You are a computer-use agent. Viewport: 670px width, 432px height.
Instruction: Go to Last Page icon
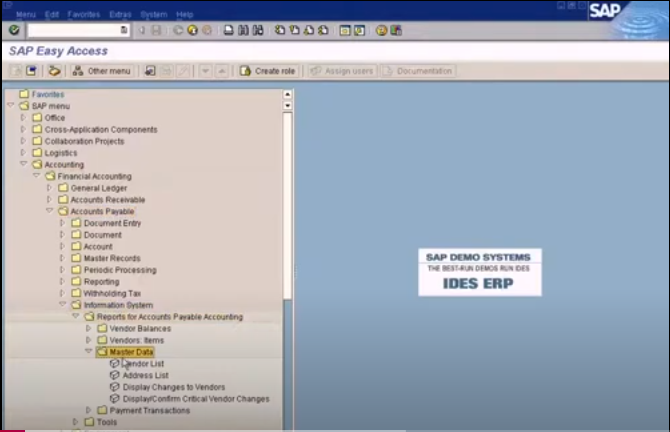[x=323, y=30]
